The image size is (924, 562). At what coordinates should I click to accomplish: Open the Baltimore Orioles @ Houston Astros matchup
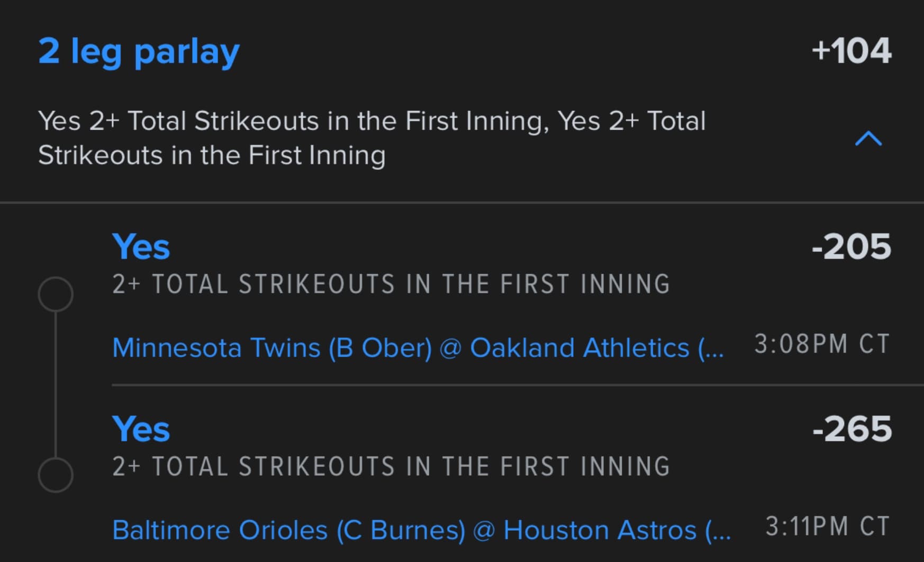pos(407,530)
